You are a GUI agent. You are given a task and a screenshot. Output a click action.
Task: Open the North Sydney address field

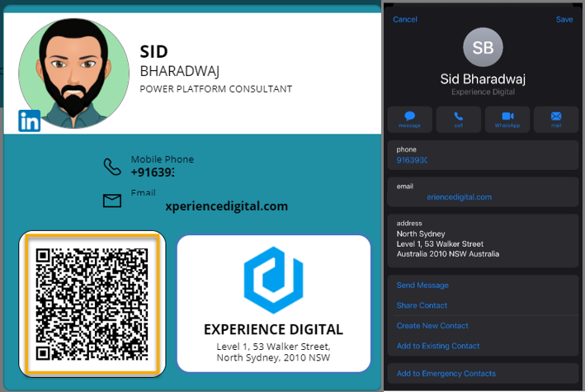[x=484, y=241]
